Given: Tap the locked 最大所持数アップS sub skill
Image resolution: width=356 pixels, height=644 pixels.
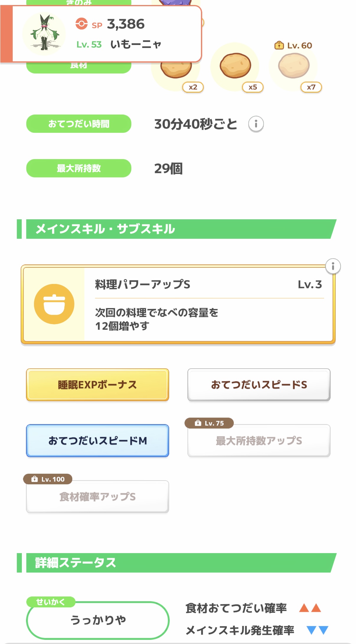Looking at the screenshot, I should pos(259,441).
